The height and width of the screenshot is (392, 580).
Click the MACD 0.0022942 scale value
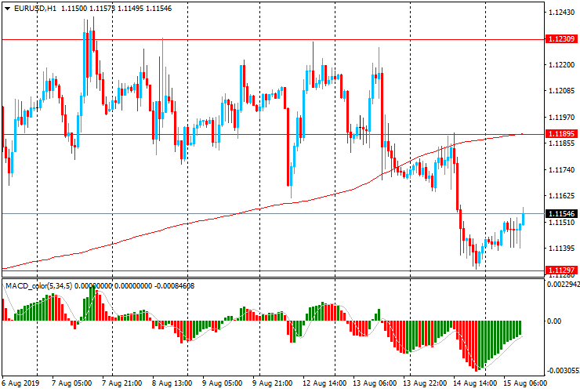coord(563,285)
